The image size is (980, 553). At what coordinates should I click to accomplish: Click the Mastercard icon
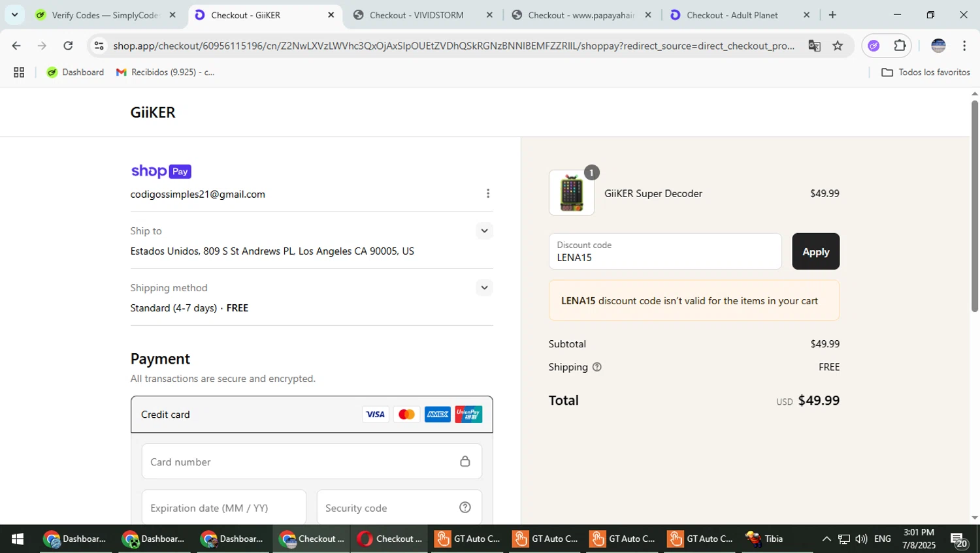tap(406, 415)
